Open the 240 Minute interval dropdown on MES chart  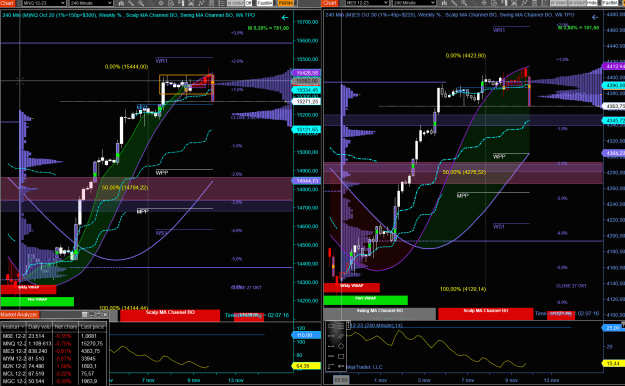coord(414,3)
